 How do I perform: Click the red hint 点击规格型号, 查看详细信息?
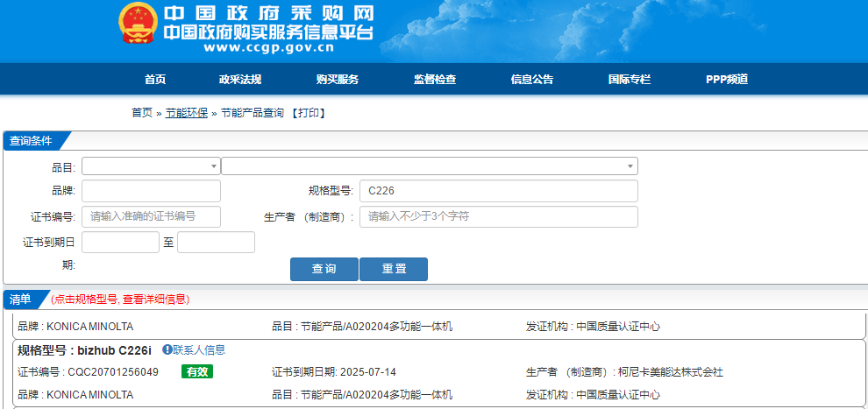pos(120,300)
